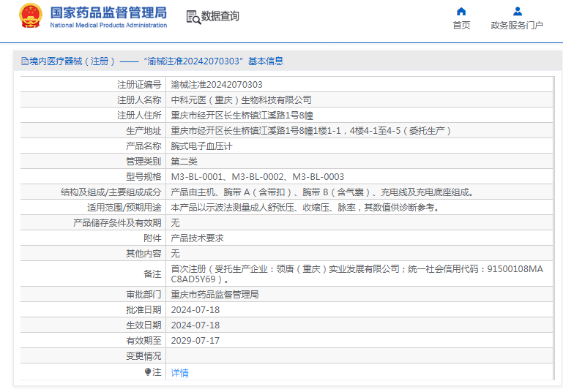Select 重庆市药品监督管理局 approval department
Viewport: 563px width, 392px height.
(215, 295)
